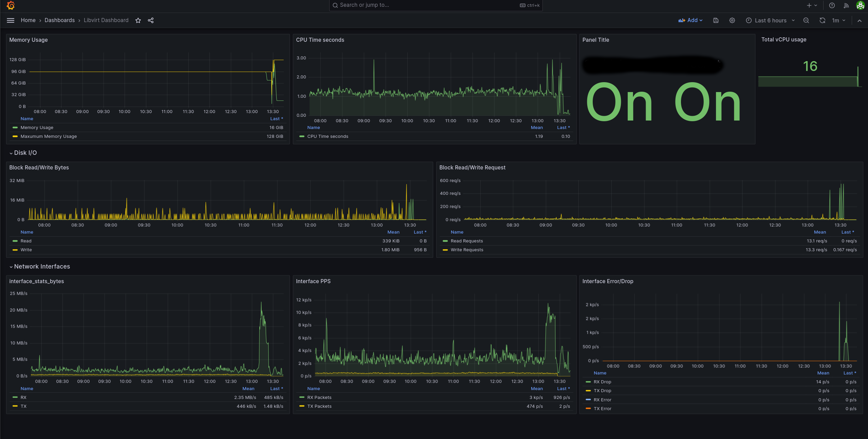Open the news RSS feed icon
868x439 pixels.
point(846,5)
